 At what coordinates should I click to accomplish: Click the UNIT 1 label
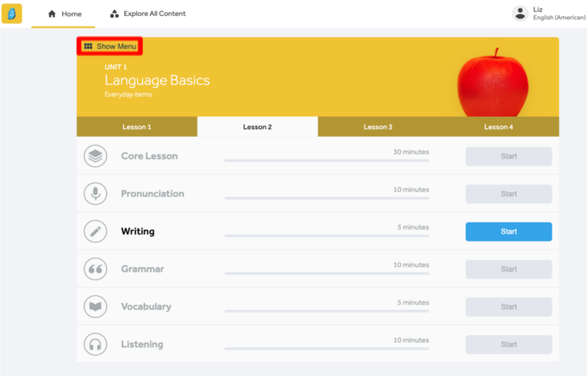pos(115,67)
